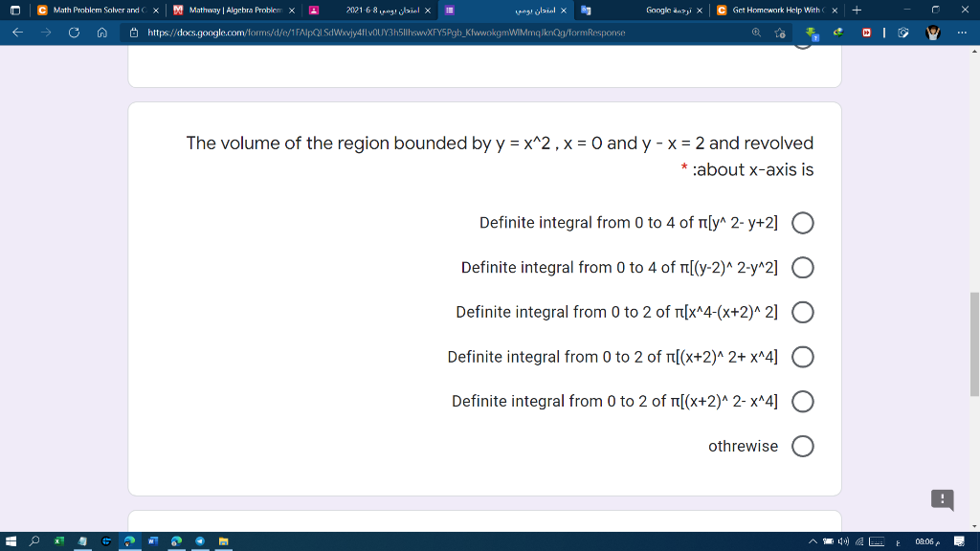This screenshot has width=980, height=551.
Task: Launch Excel from the taskbar
Action: tap(59, 541)
